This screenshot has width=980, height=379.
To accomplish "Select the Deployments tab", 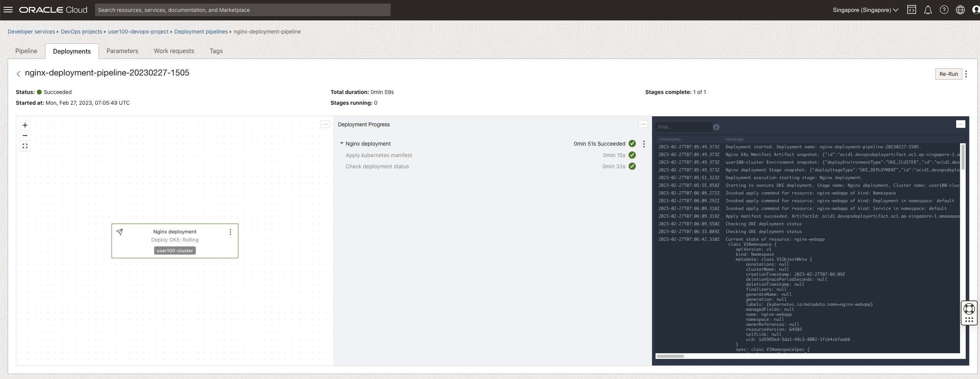I will 72,51.
